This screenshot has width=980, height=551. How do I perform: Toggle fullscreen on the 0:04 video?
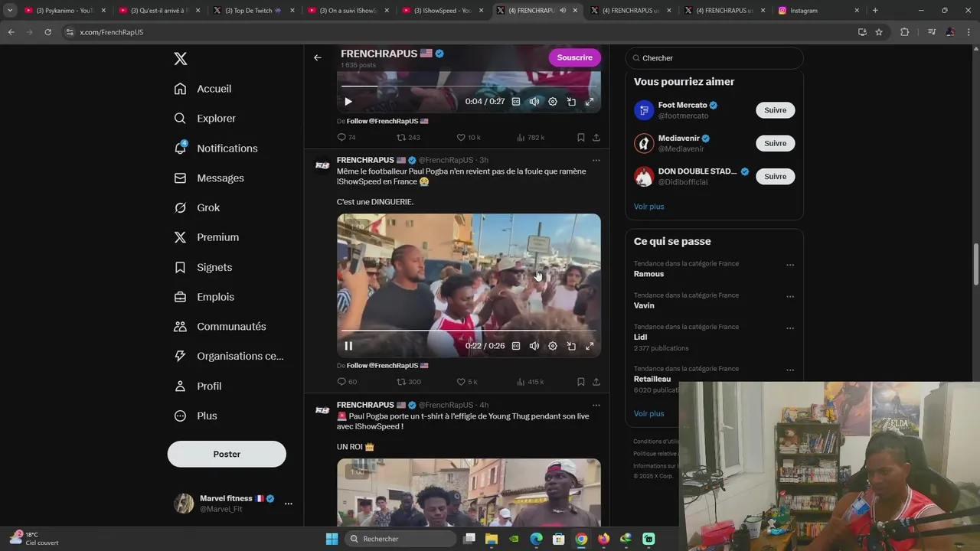590,102
